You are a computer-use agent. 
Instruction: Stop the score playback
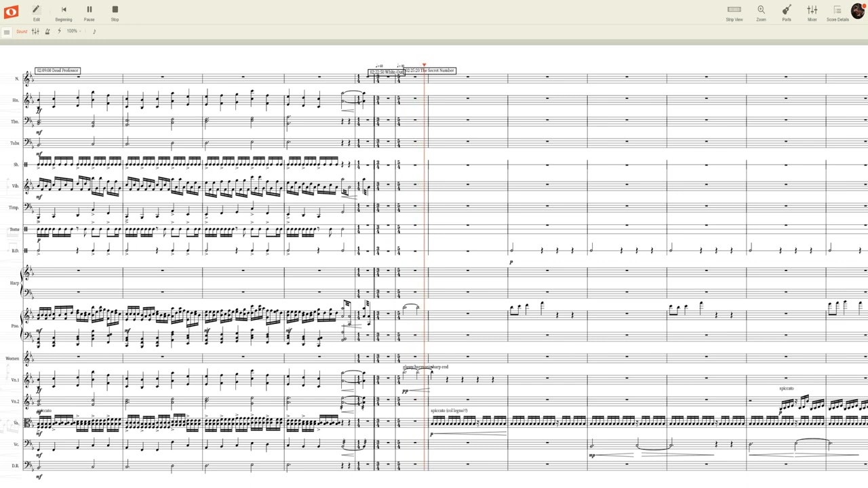point(115,12)
